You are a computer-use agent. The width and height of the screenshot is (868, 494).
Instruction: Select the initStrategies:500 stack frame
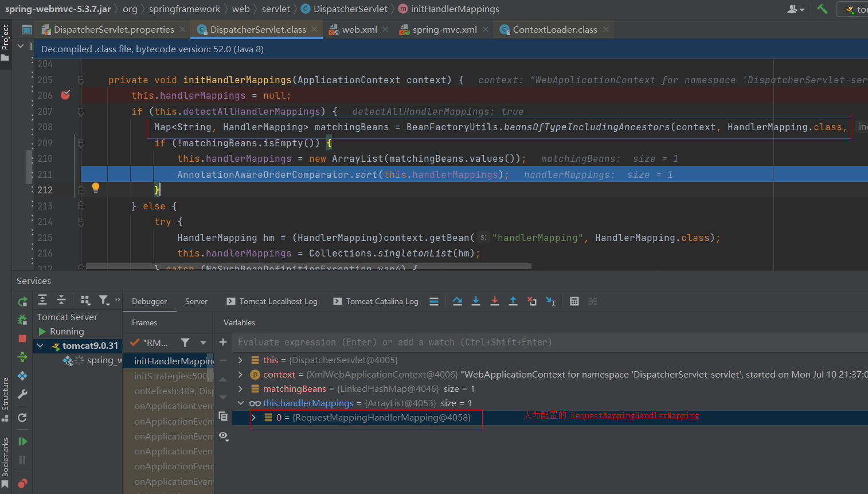171,376
